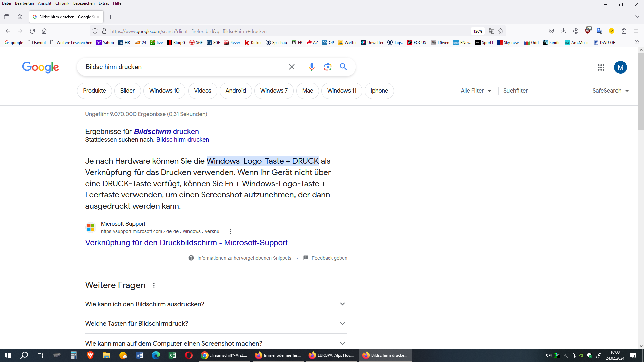Search instead for 'Bildsc hirm drucken'

[x=182, y=140]
